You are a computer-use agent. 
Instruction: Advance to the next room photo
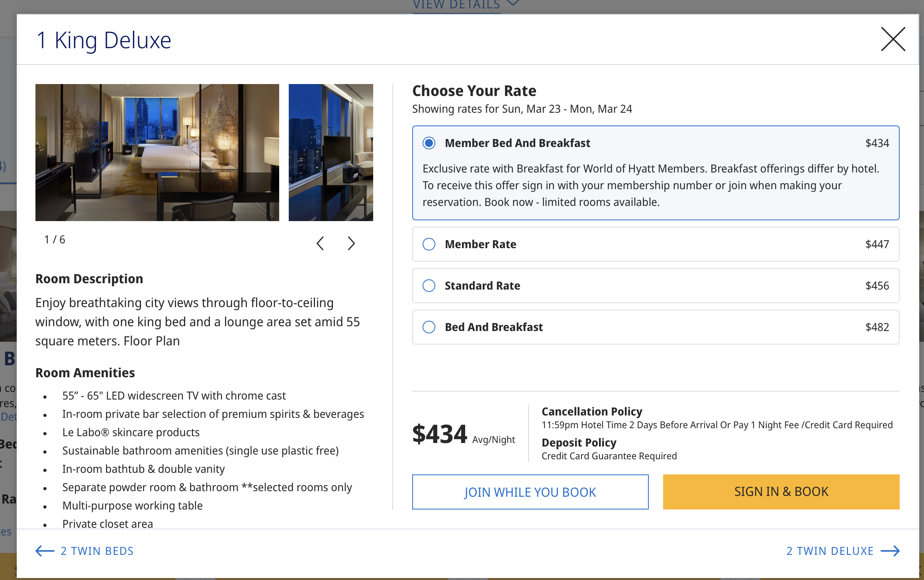point(351,243)
